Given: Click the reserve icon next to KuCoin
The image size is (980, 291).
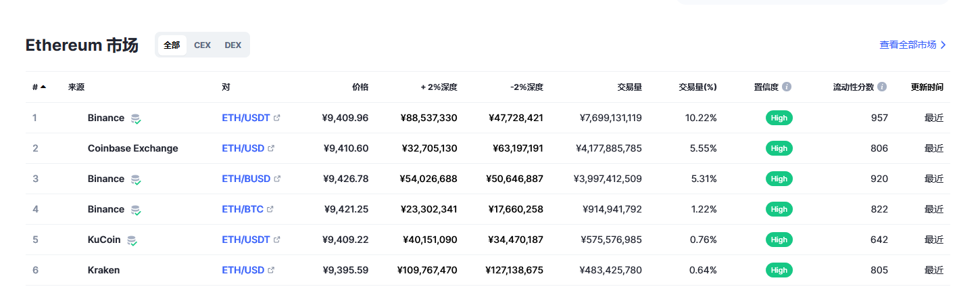Looking at the screenshot, I should pyautogui.click(x=132, y=240).
